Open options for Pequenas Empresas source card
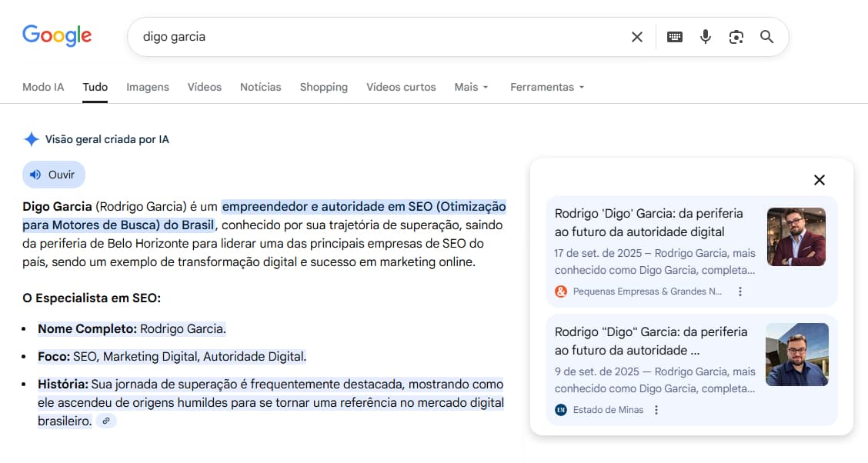This screenshot has width=868, height=463. tap(740, 291)
